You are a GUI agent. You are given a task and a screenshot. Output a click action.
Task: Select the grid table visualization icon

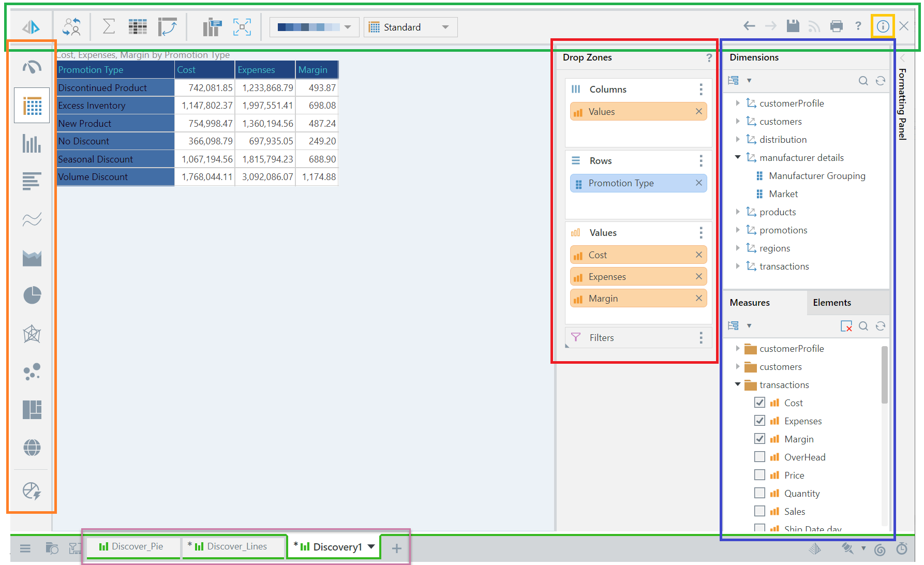(32, 106)
